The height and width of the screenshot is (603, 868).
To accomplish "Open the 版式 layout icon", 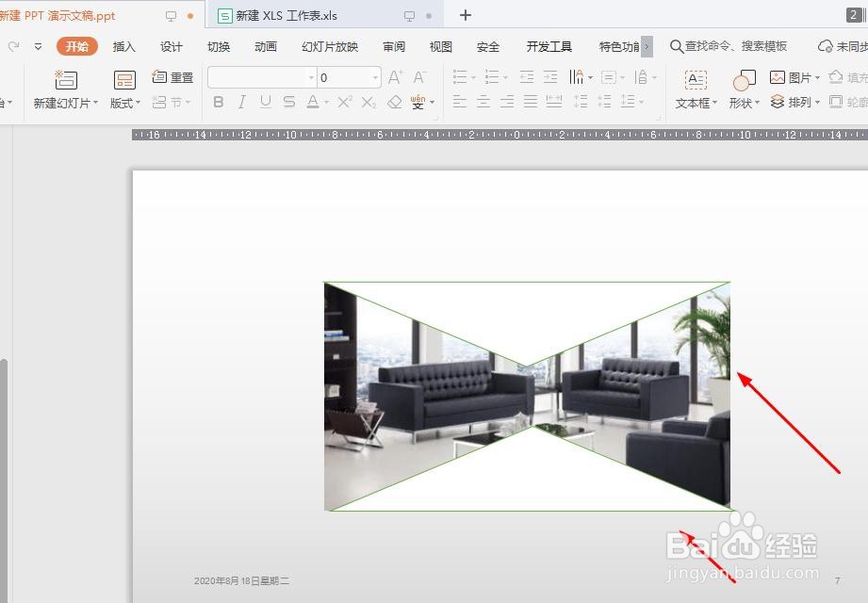I will (124, 80).
